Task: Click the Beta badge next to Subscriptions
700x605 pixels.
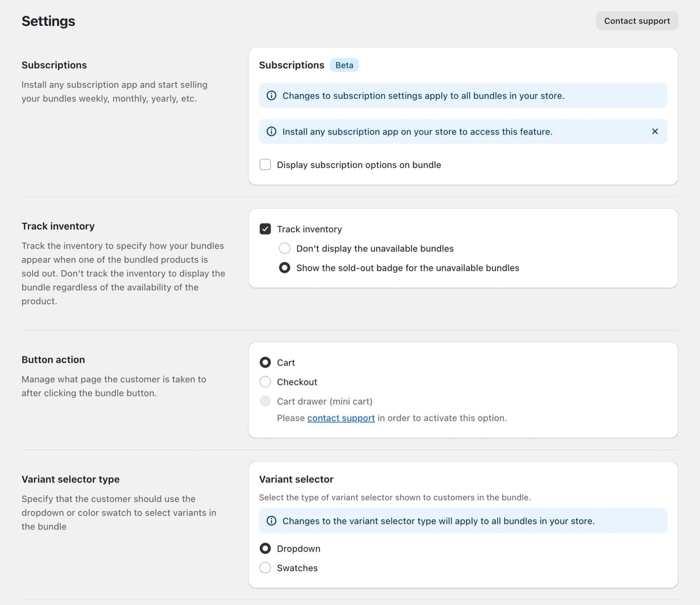Action: pos(344,65)
